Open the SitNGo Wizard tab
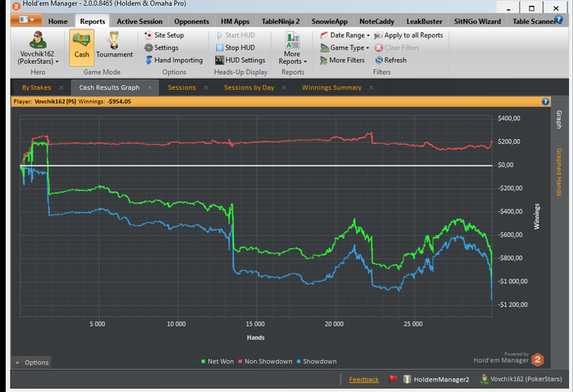The image size is (573, 392). [x=477, y=21]
